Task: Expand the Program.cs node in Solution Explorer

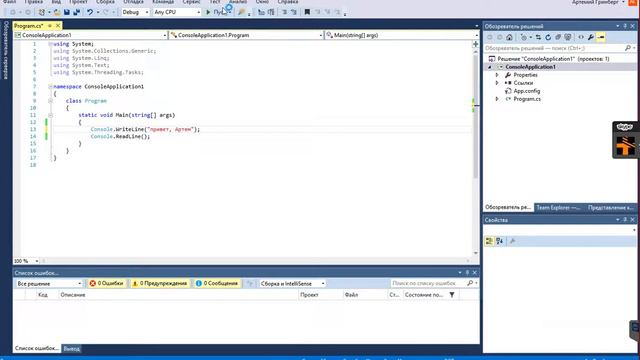Action: (x=497, y=99)
